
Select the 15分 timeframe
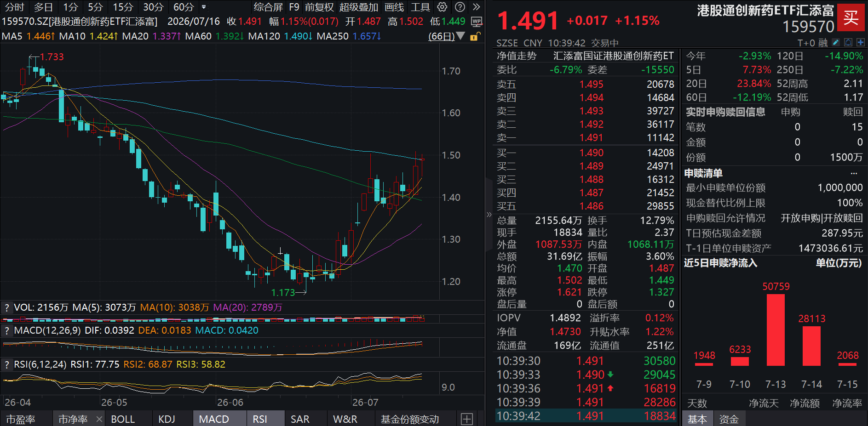[123, 7]
